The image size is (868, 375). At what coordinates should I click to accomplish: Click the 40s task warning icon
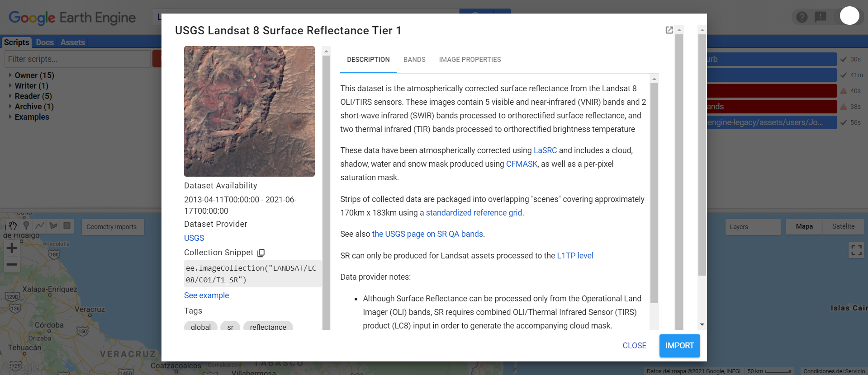point(844,91)
